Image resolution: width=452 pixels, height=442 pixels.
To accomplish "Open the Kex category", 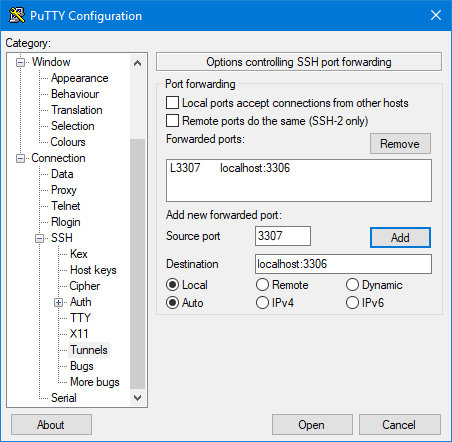I will 79,254.
